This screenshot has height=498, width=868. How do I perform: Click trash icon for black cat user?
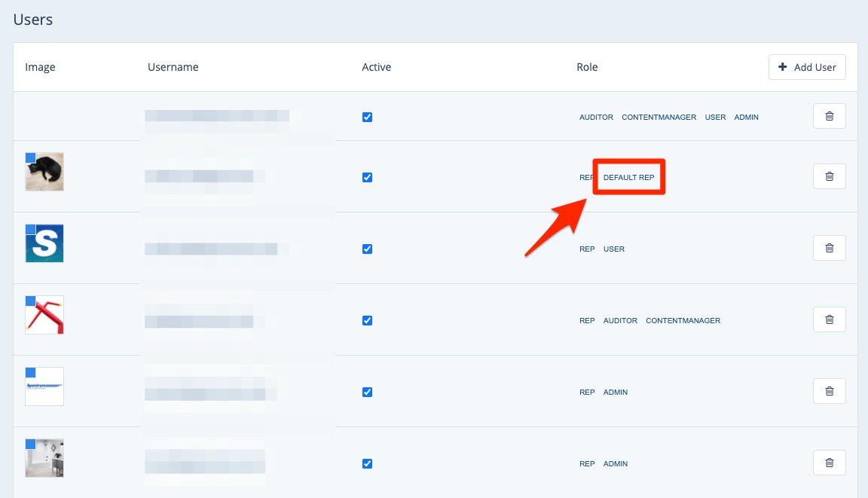(x=829, y=176)
